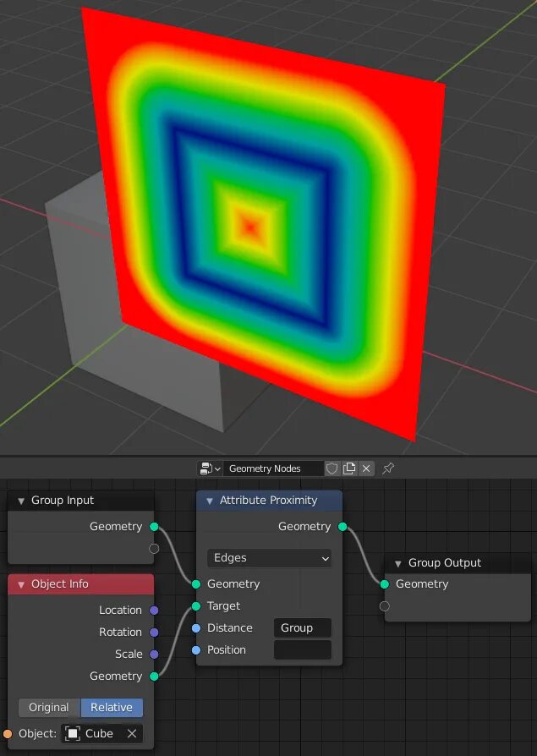Open the Edges target type dropdown

[x=270, y=558]
